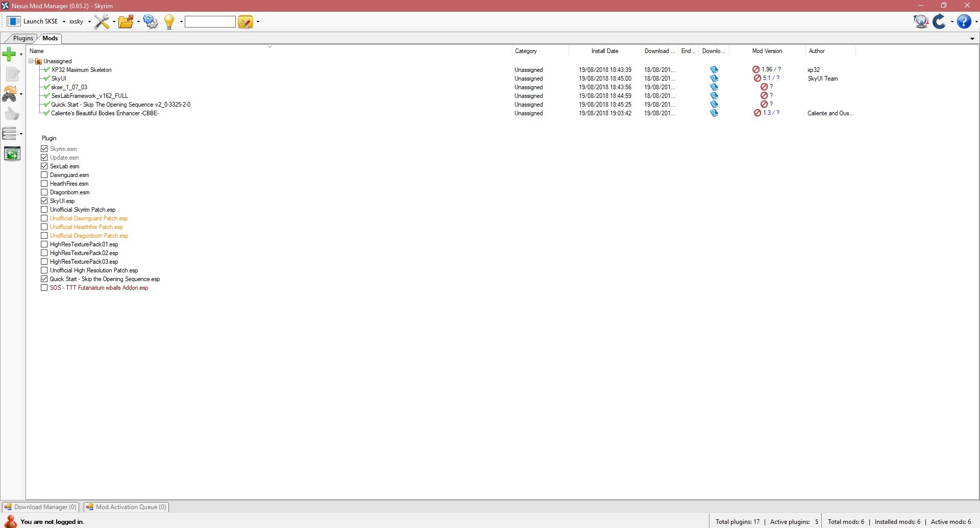The image size is (980, 528).
Task: Click the Unassigned category folder icon
Action: pos(38,61)
